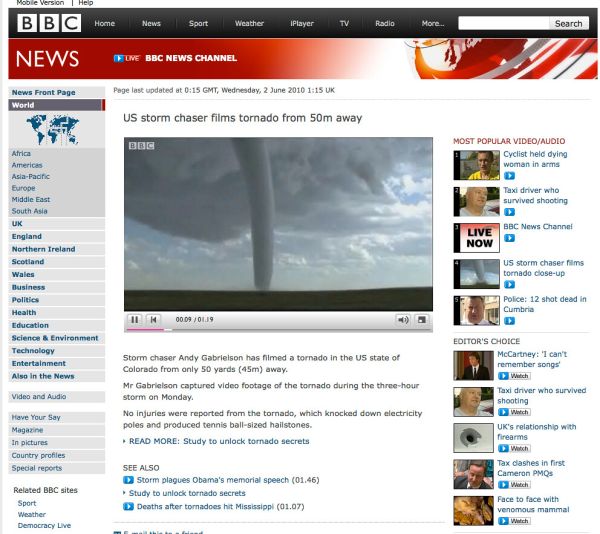
Task: Play icon under BBC News Channel in popular list
Action: pos(509,238)
